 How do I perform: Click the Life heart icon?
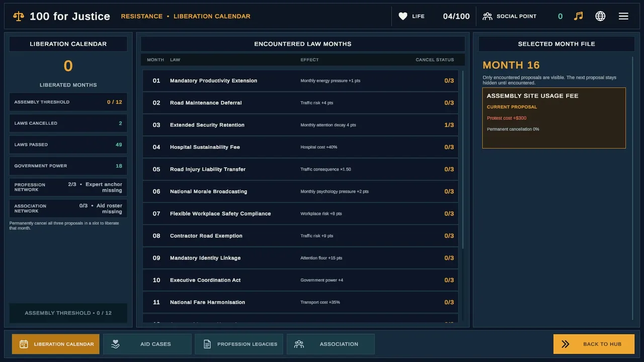point(403,16)
